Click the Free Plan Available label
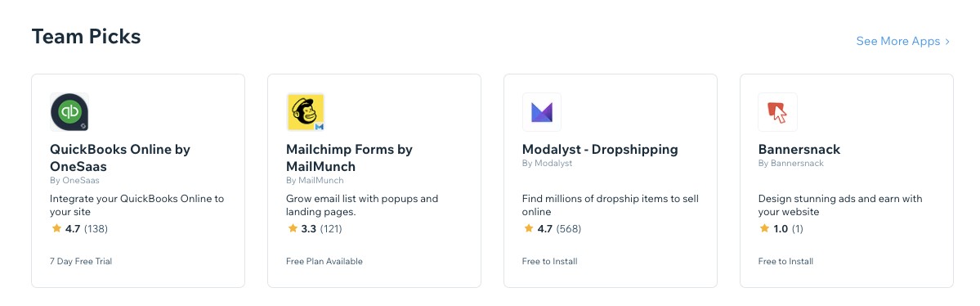980x306 pixels. 324,261
